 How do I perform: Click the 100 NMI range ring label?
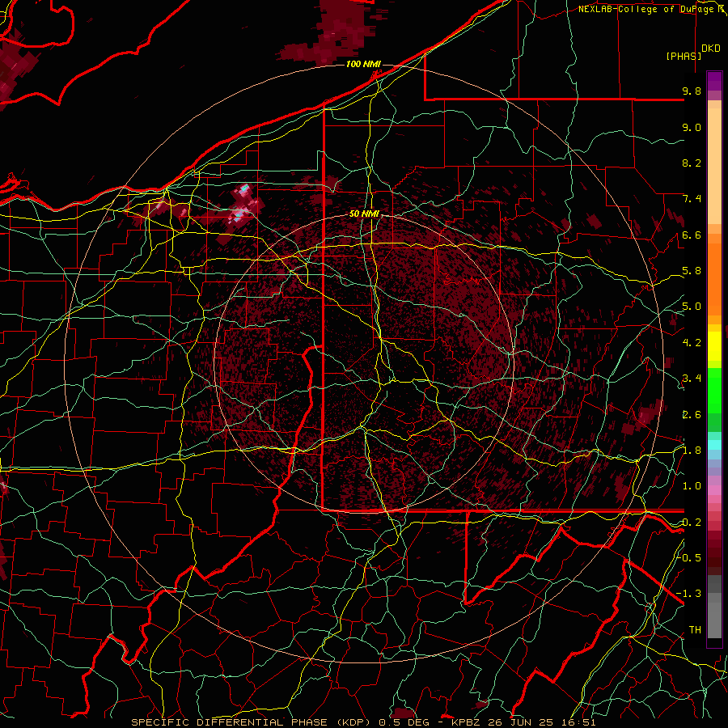coord(363,64)
